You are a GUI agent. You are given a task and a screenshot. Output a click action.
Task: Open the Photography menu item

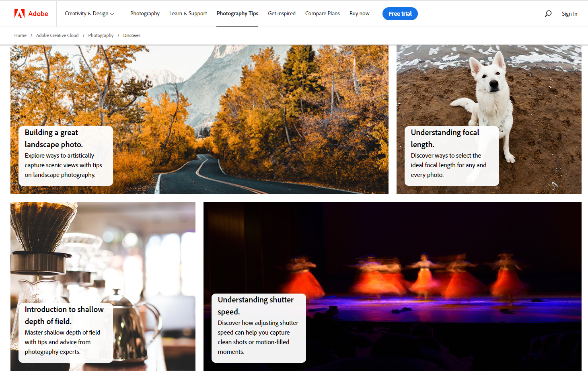click(145, 13)
